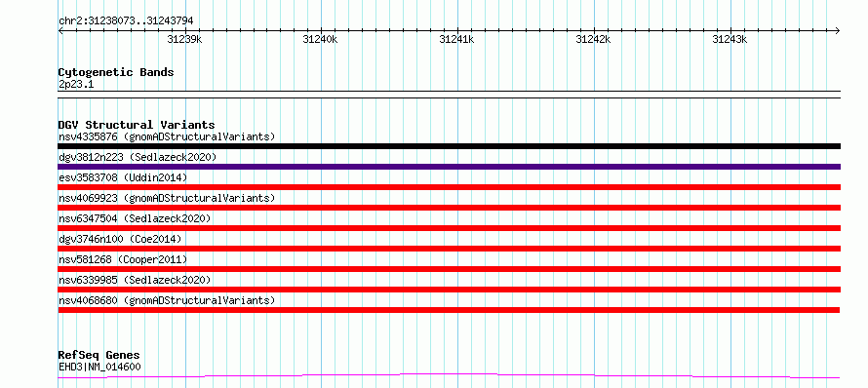
Task: Open the Cytogenetic Bands track heading
Action: 116,72
